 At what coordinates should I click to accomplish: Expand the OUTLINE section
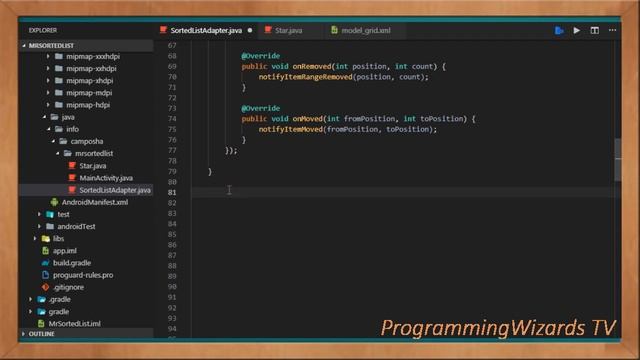click(23, 334)
